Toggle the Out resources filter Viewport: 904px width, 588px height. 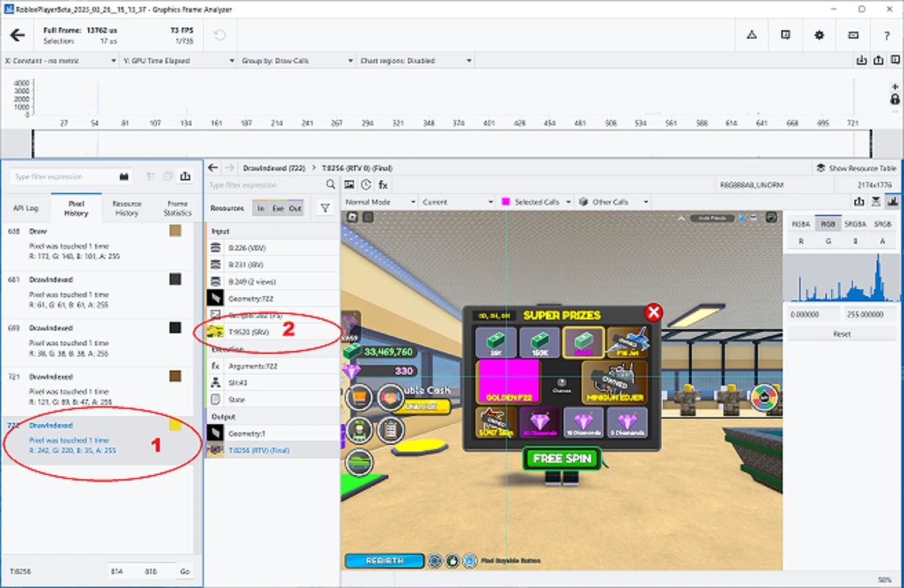pyautogui.click(x=295, y=208)
